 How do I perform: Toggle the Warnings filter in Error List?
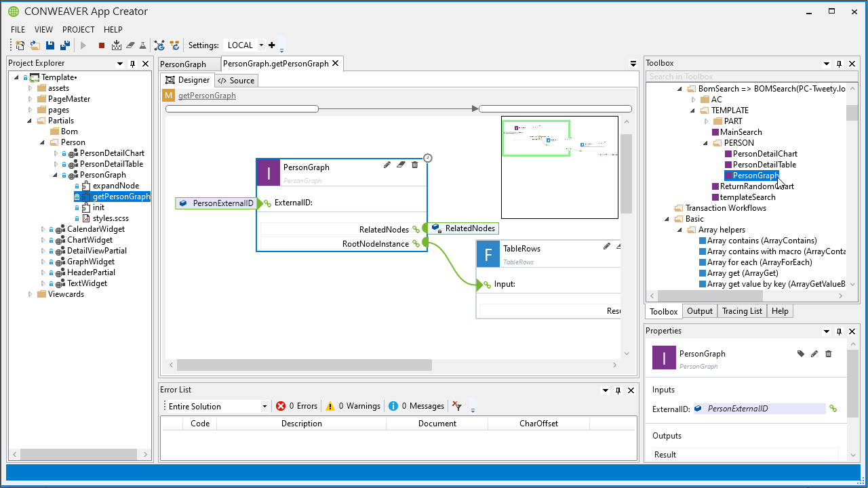(x=353, y=406)
